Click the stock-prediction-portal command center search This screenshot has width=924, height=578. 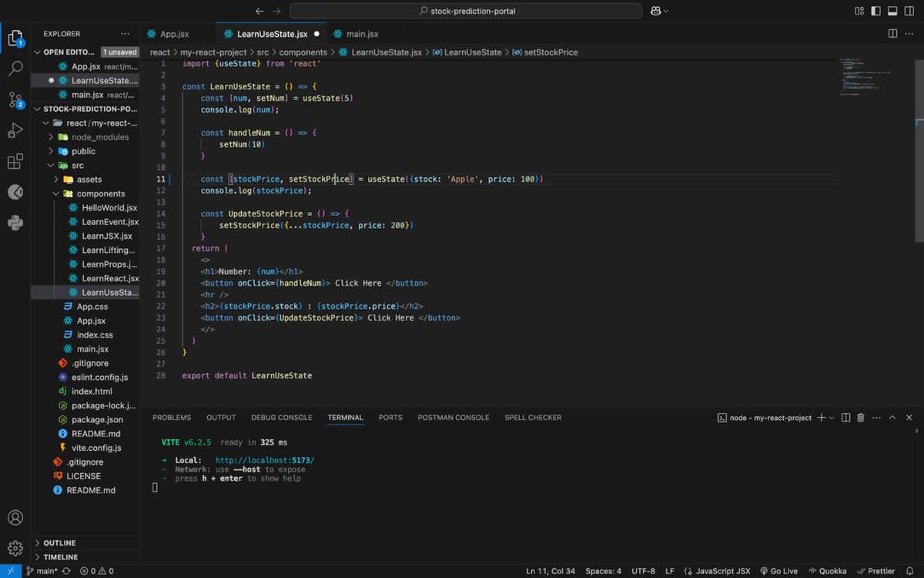tap(466, 11)
